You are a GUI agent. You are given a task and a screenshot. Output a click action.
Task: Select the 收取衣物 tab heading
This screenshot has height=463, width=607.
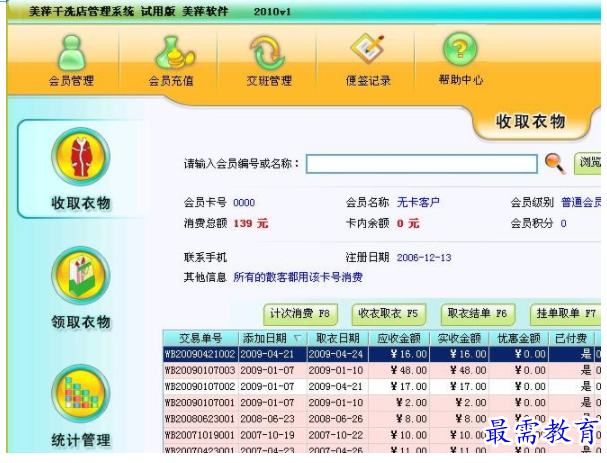click(531, 123)
